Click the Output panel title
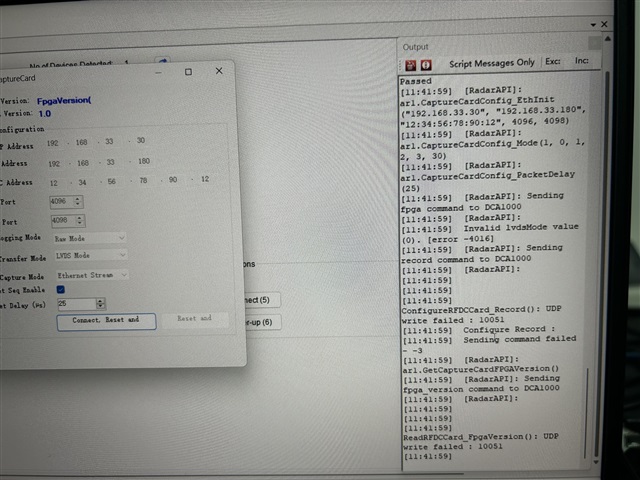Viewport: 640px width, 480px height. (416, 47)
